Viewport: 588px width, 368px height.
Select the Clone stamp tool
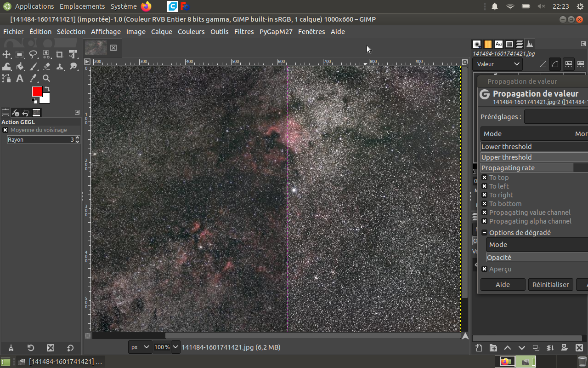[x=60, y=66]
